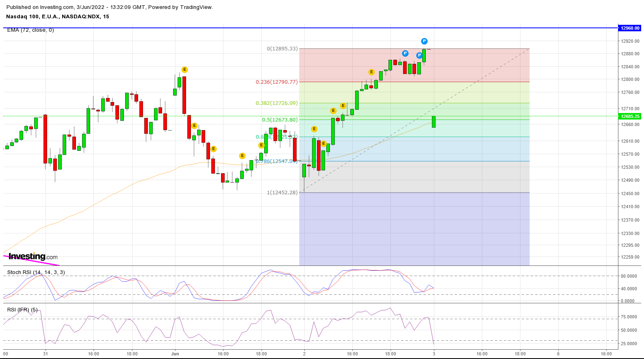Select the RSI (IFR) (5) indicator label

click(x=22, y=310)
